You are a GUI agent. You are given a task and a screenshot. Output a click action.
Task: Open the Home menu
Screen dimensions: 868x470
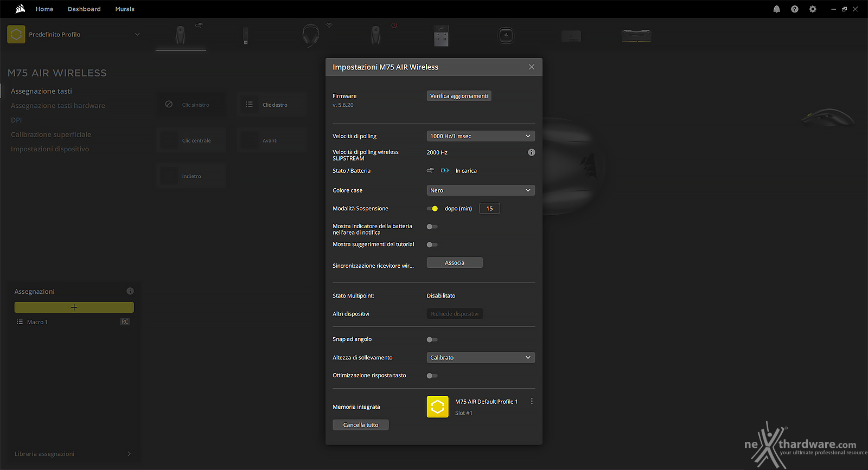coord(44,9)
